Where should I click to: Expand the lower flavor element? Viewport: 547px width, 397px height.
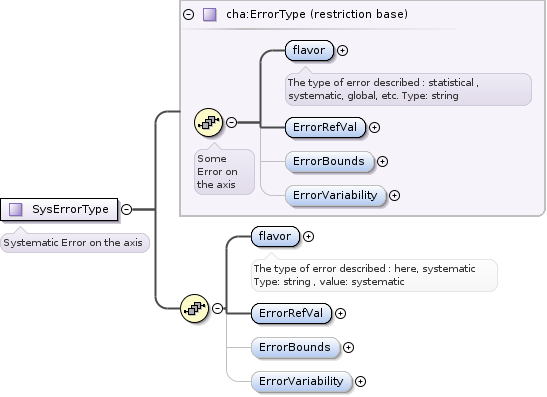point(308,237)
